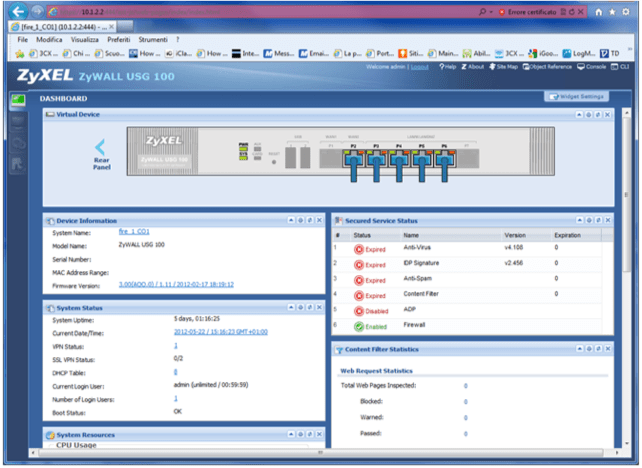Open the Visualizza menu
Viewport: 642px width, 468px height.
coord(84,40)
